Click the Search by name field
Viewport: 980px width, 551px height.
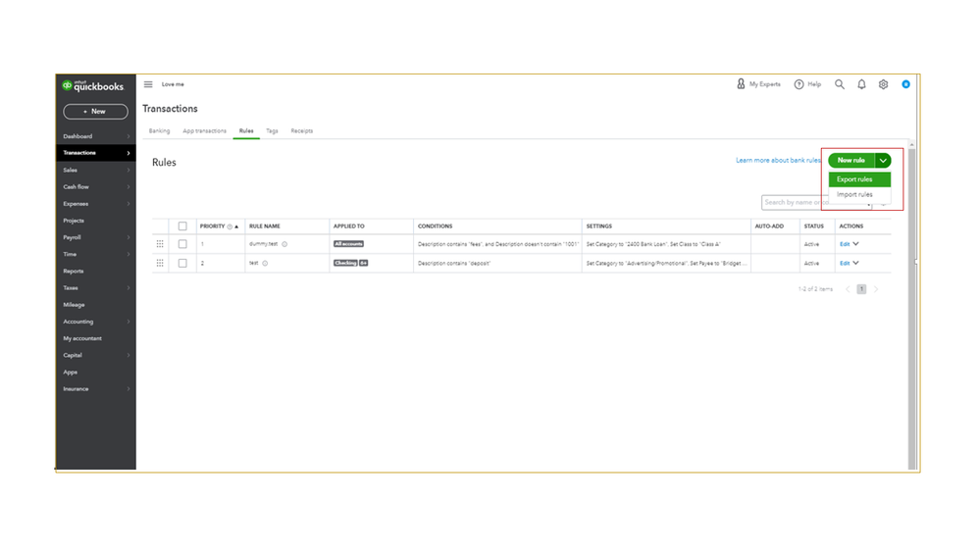pyautogui.click(x=816, y=202)
